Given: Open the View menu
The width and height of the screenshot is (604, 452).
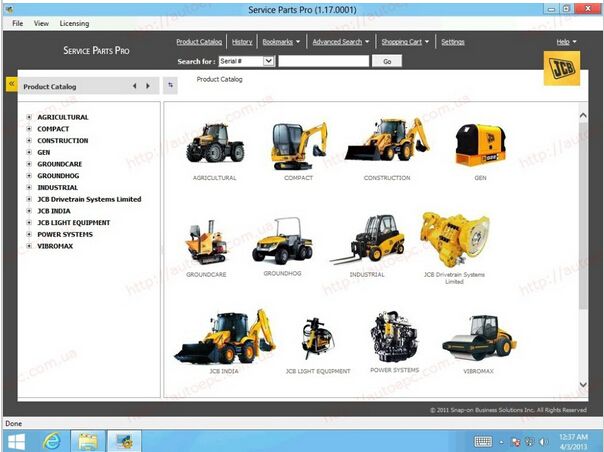Looking at the screenshot, I should coord(41,22).
